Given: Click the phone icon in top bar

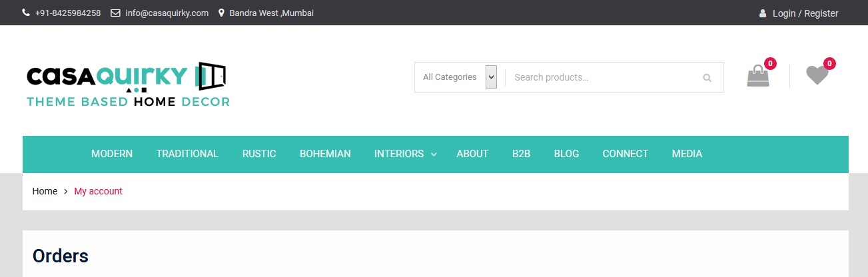Looking at the screenshot, I should [26, 13].
